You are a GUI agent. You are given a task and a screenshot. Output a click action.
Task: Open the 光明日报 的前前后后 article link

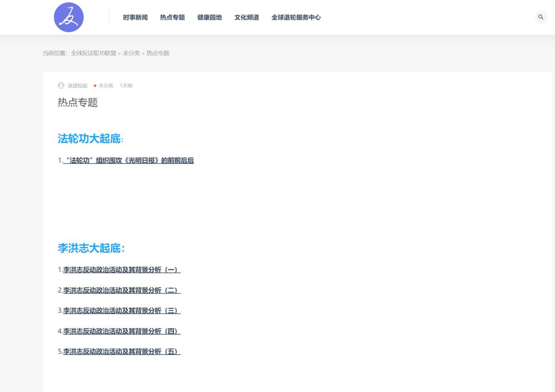point(128,161)
